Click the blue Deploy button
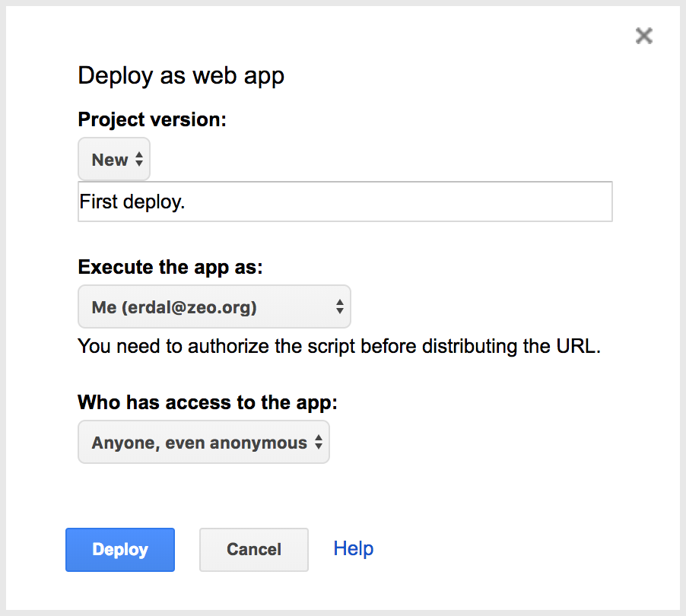686x616 pixels. click(x=120, y=550)
